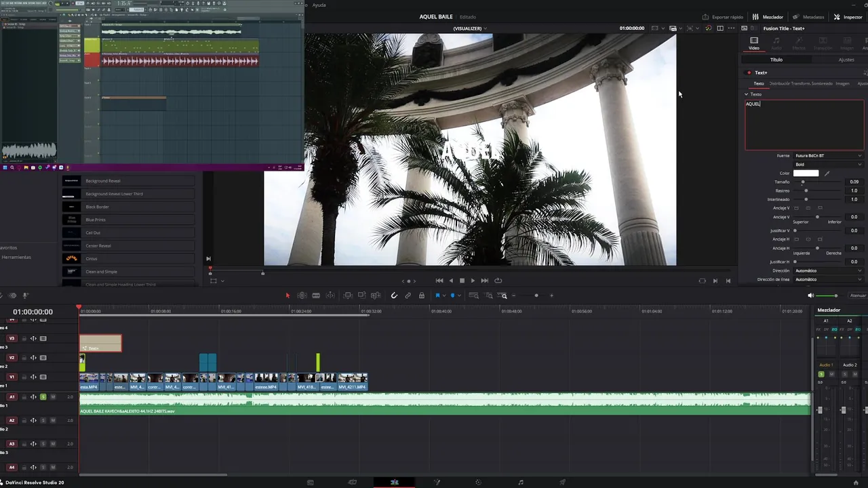The image size is (868, 488).
Task: Open the Ayuda menu
Action: pyautogui.click(x=319, y=5)
